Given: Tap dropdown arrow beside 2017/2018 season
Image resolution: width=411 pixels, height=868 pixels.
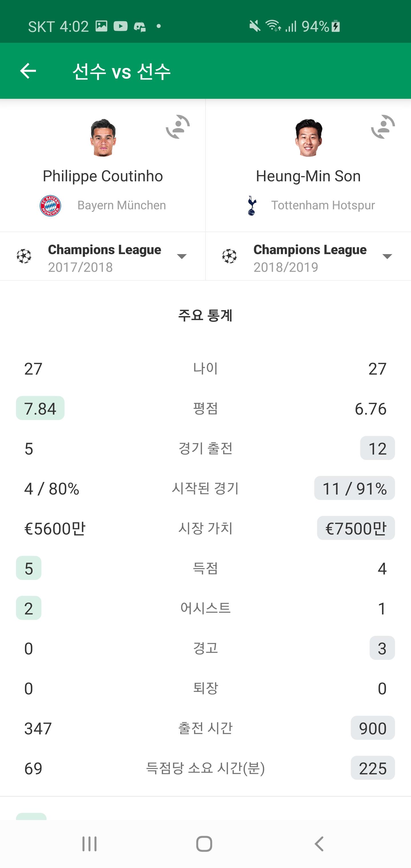Looking at the screenshot, I should (182, 257).
